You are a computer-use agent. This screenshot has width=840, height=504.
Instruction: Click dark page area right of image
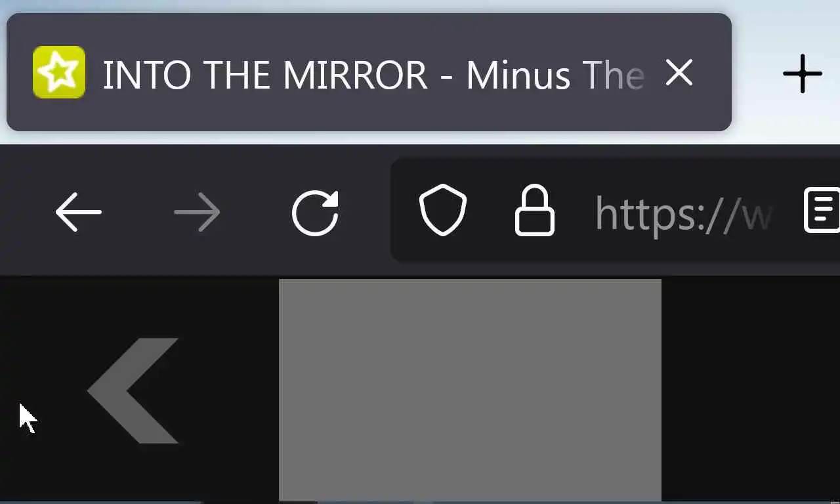[x=750, y=390]
